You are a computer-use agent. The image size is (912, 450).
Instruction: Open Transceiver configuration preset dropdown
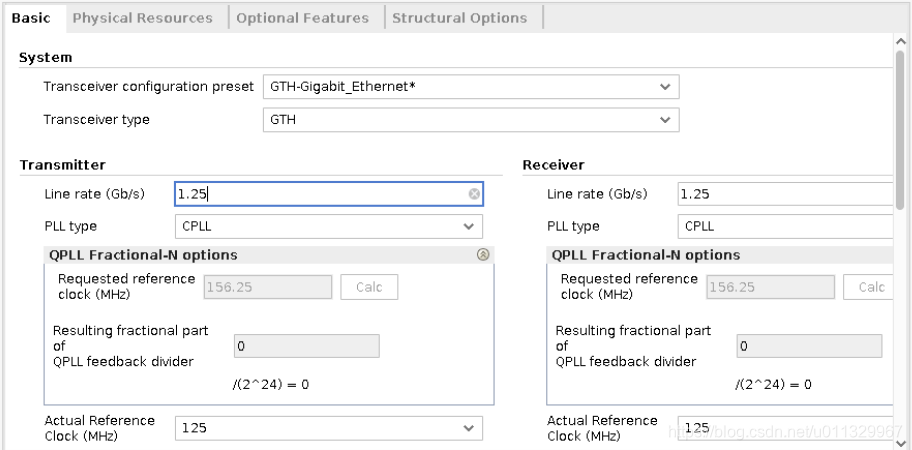coord(665,87)
